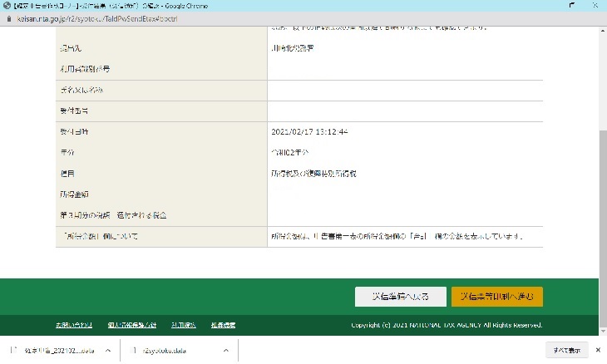Image resolution: width=607 pixels, height=364 pixels.
Task: Click the Copyright 2021 National Tax Agency text
Action: 447,325
